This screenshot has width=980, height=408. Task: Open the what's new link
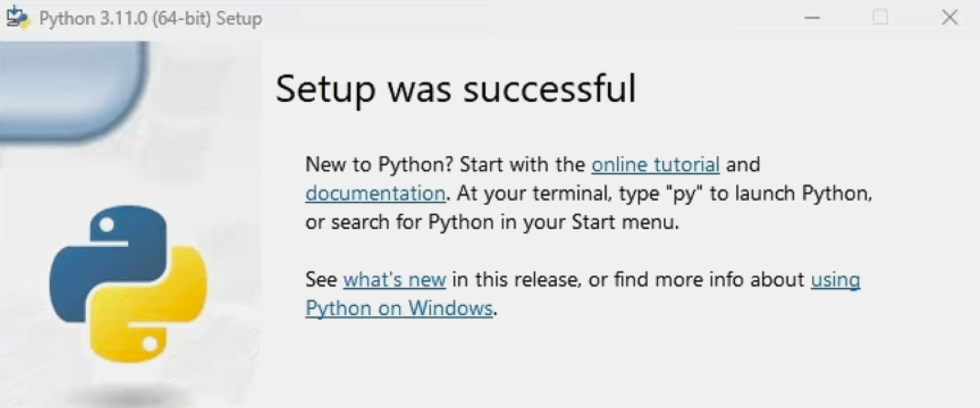(x=395, y=280)
